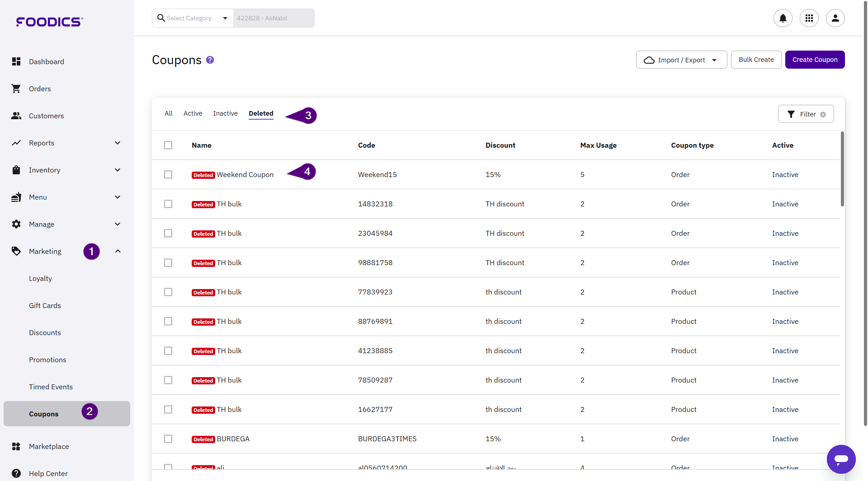Screen dimensions: 868x481
Task: Switch to the Inactive coupons tab
Action: pos(225,113)
